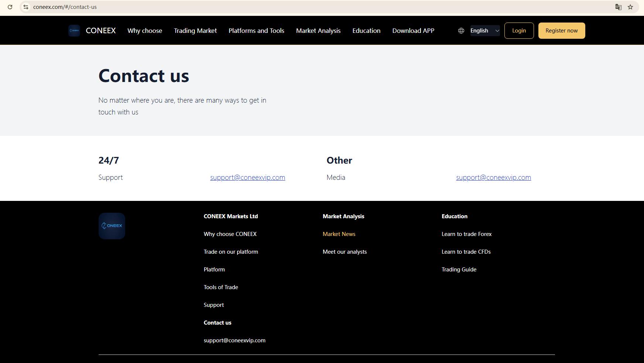Click the Media email link
The height and width of the screenshot is (363, 644).
[493, 177]
